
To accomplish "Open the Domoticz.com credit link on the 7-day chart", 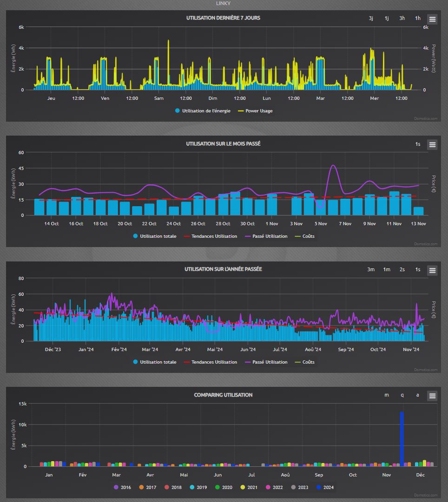I will (426, 119).
